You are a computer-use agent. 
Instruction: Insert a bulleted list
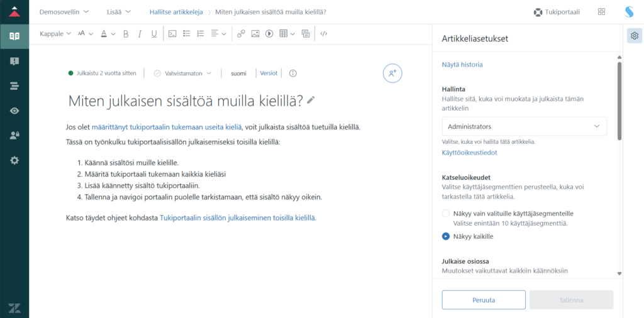tap(186, 34)
